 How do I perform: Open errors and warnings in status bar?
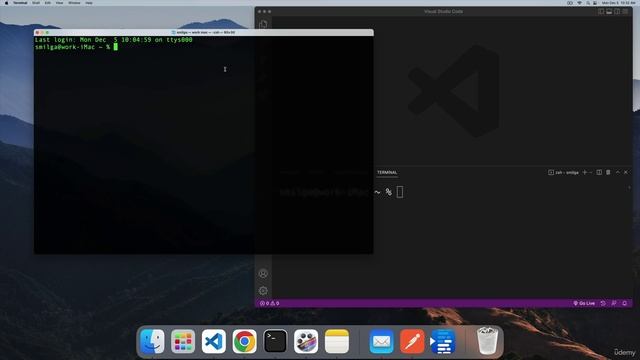tap(270, 303)
